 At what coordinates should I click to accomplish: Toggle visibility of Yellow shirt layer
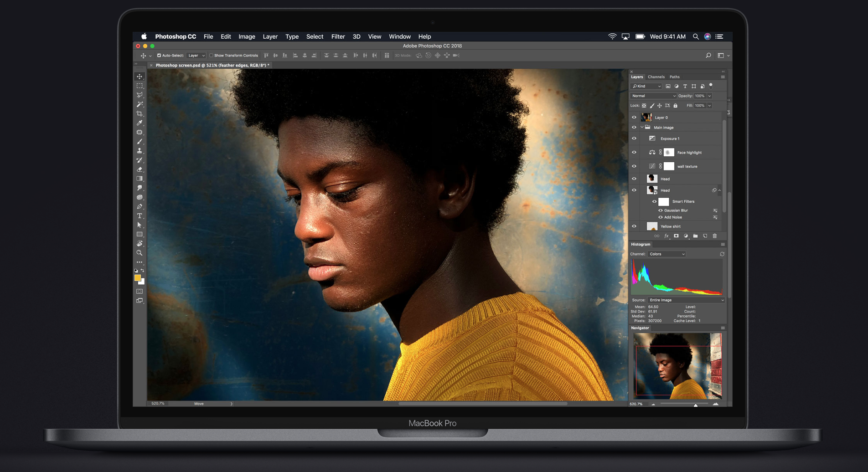(634, 226)
